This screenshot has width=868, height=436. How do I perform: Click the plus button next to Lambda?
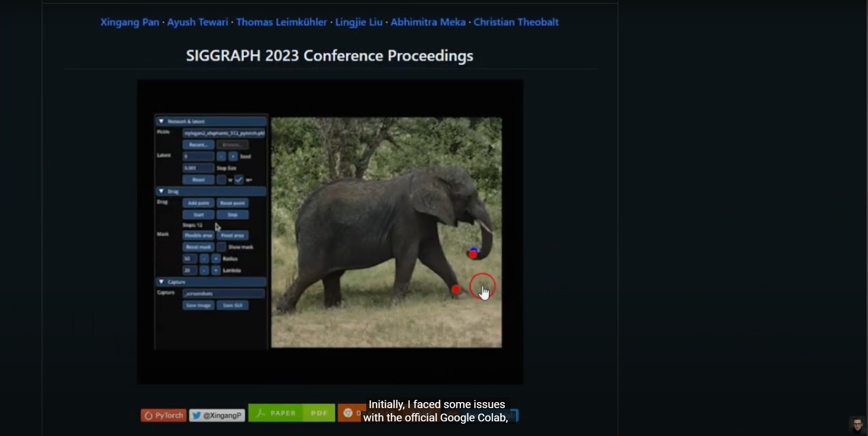(216, 270)
